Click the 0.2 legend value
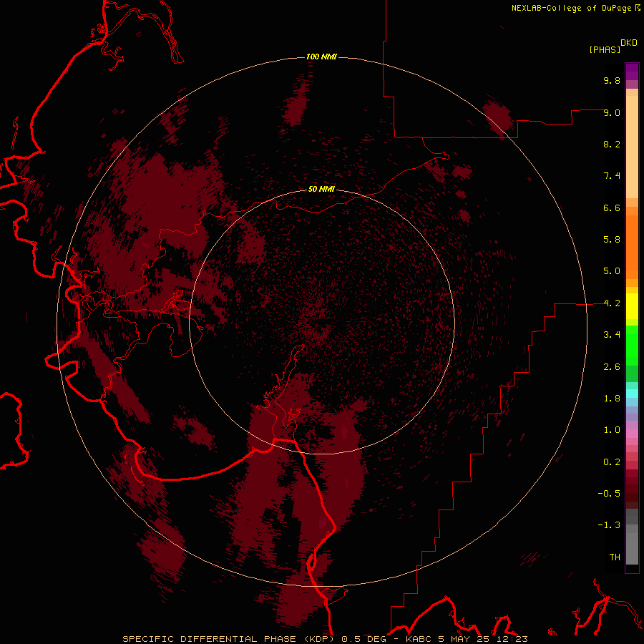Viewport: 644px width, 644px height. click(x=612, y=462)
